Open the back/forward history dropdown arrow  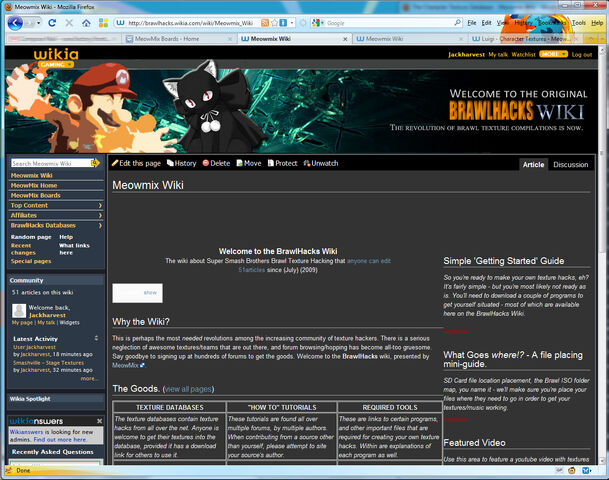tap(38, 23)
